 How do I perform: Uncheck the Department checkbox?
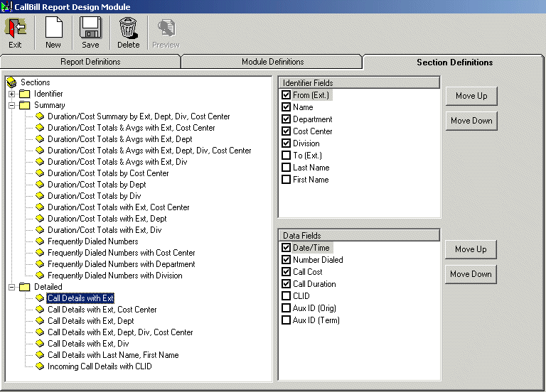(287, 119)
